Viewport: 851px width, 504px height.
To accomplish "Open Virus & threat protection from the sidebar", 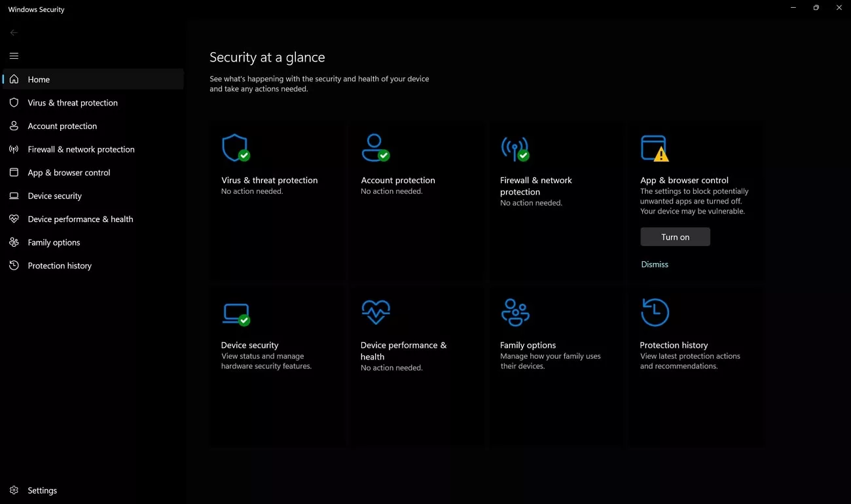I will pos(72,103).
